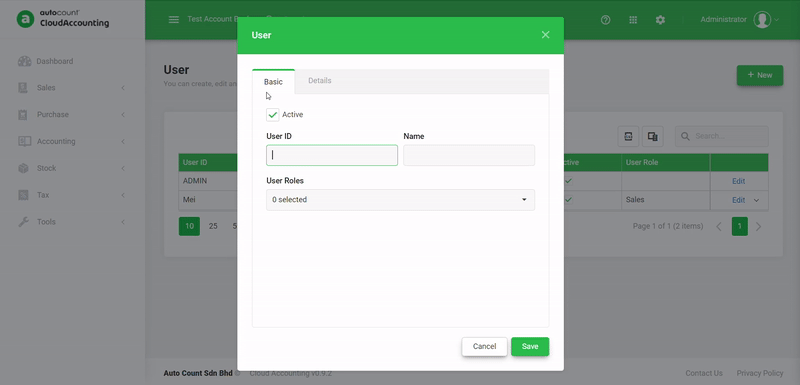Screen dimensions: 800x385
Task: Open the help question mark icon
Action: click(606, 20)
